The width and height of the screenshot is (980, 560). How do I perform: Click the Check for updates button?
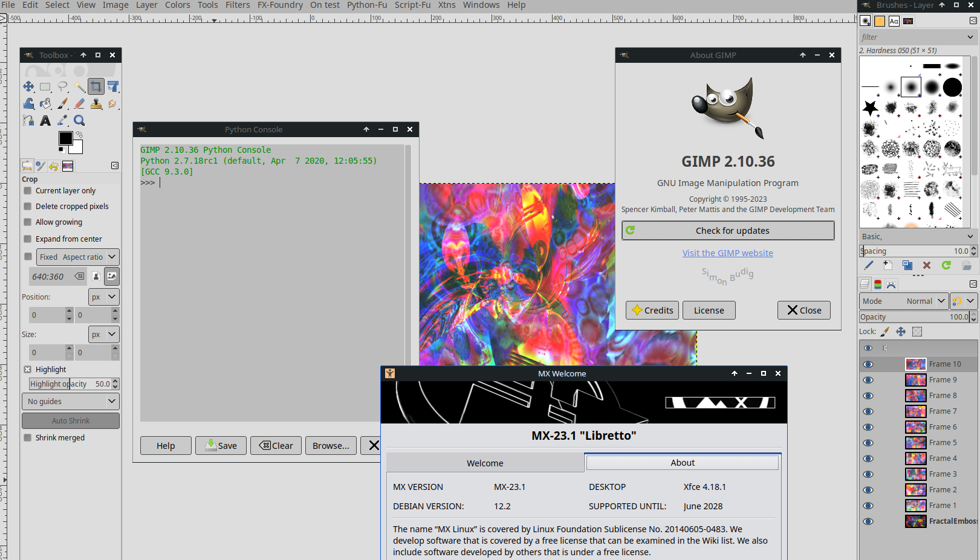point(728,231)
